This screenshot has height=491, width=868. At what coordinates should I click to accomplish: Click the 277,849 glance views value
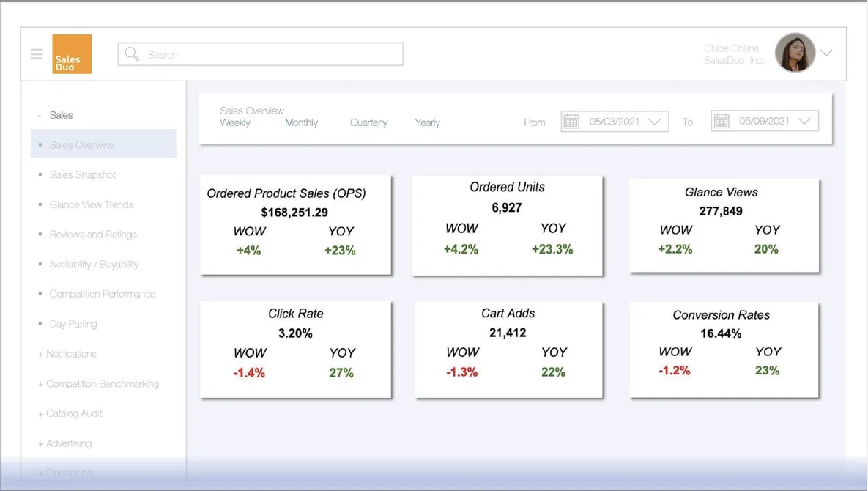click(x=721, y=212)
